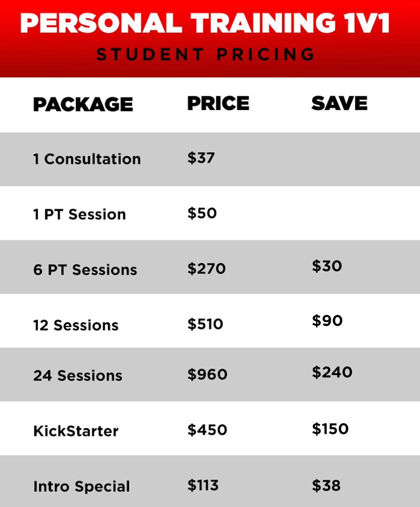Click the PRICE column header
Screen dimensions: 420x507
tap(218, 103)
